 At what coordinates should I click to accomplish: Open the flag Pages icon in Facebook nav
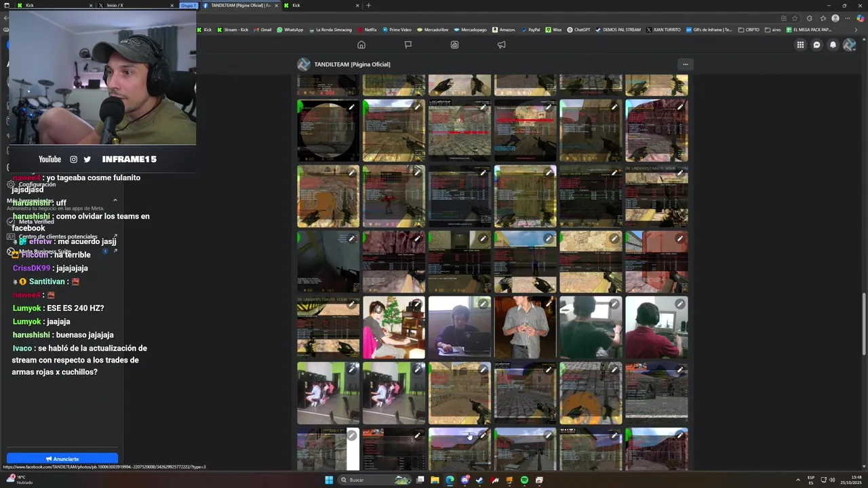pyautogui.click(x=408, y=45)
